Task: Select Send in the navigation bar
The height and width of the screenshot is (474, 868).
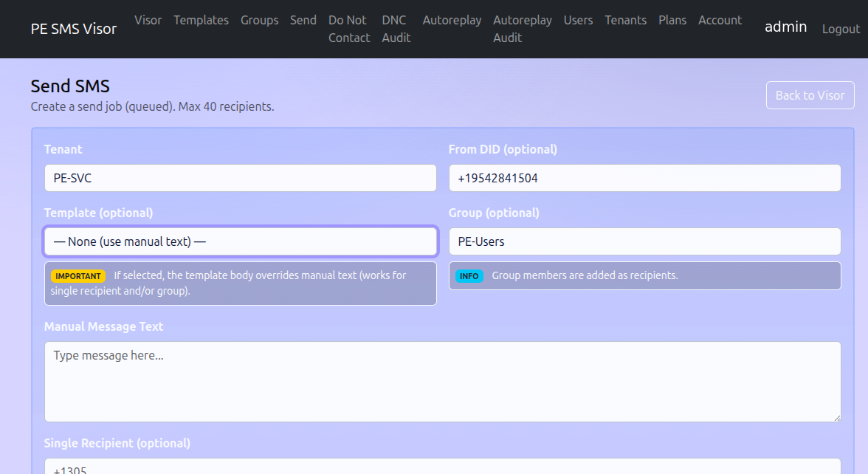Action: (x=303, y=20)
